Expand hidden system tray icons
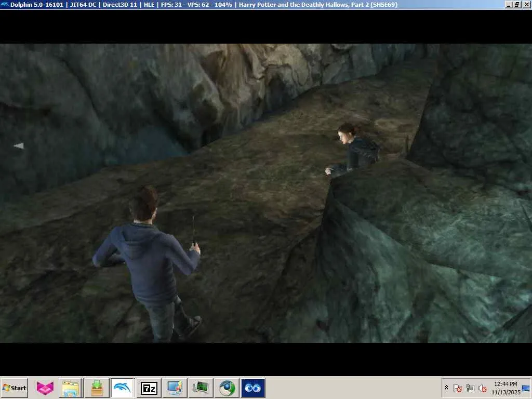 (446, 388)
